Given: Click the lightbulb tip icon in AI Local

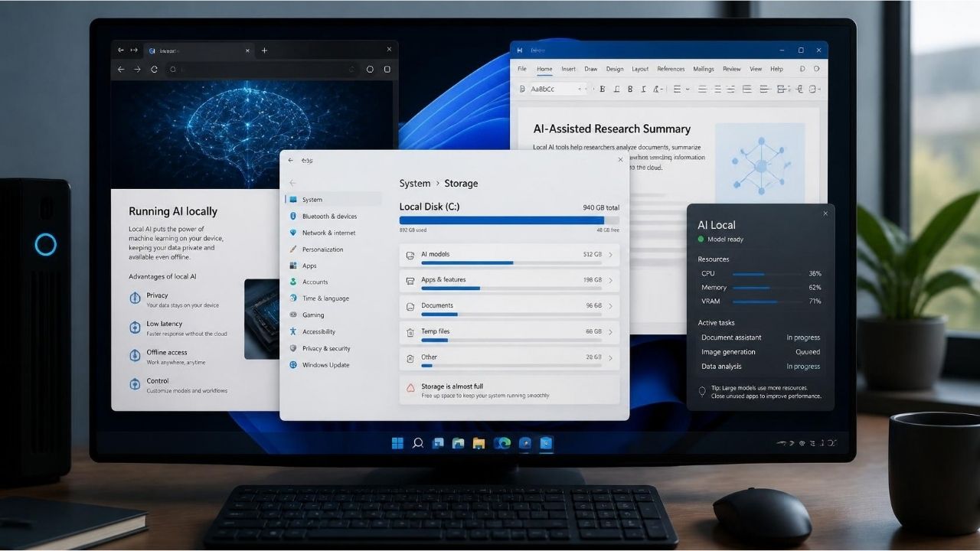Looking at the screenshot, I should coord(702,391).
